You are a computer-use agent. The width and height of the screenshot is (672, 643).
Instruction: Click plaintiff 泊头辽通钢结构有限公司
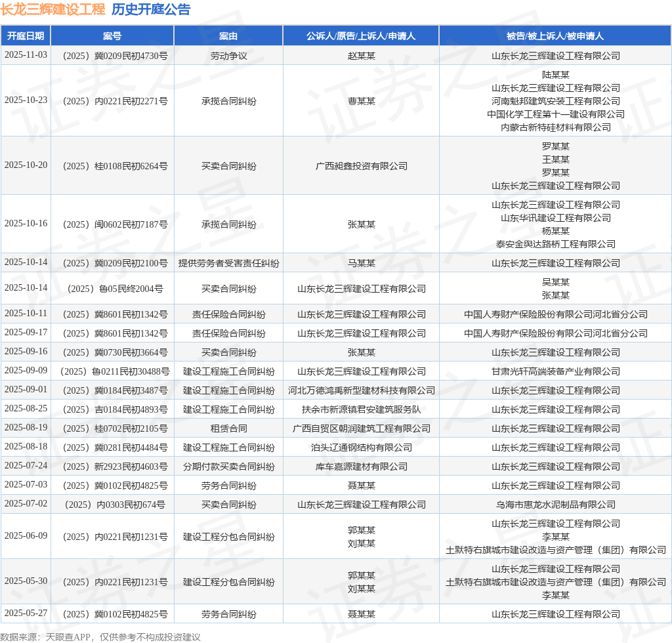[x=362, y=448]
